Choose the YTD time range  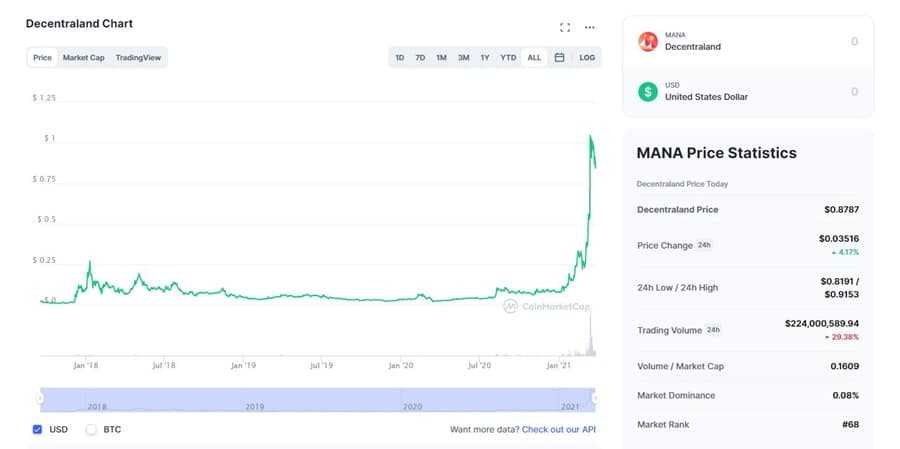pyautogui.click(x=508, y=58)
